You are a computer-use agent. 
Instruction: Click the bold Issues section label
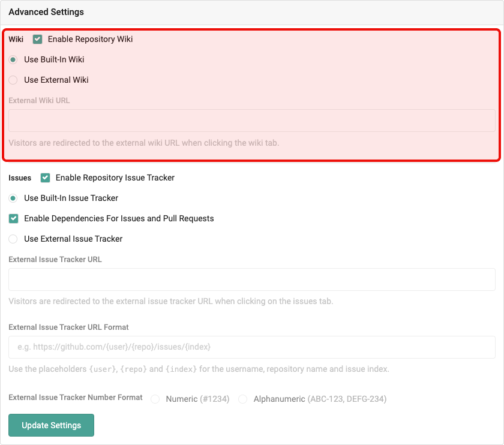point(20,178)
